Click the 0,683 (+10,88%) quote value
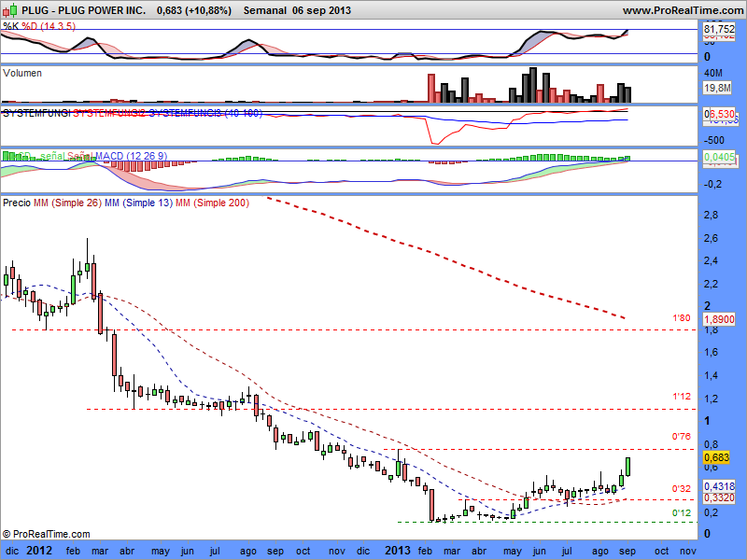 pos(194,10)
